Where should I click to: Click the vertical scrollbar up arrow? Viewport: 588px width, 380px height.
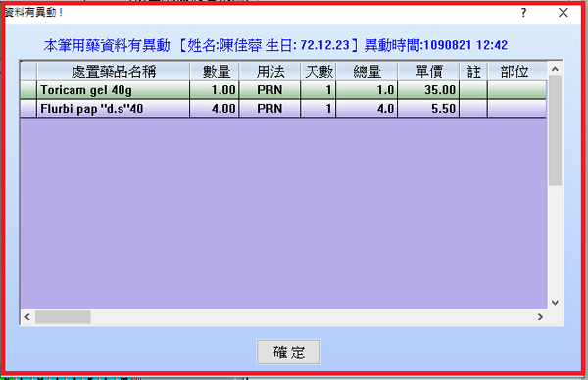(555, 69)
